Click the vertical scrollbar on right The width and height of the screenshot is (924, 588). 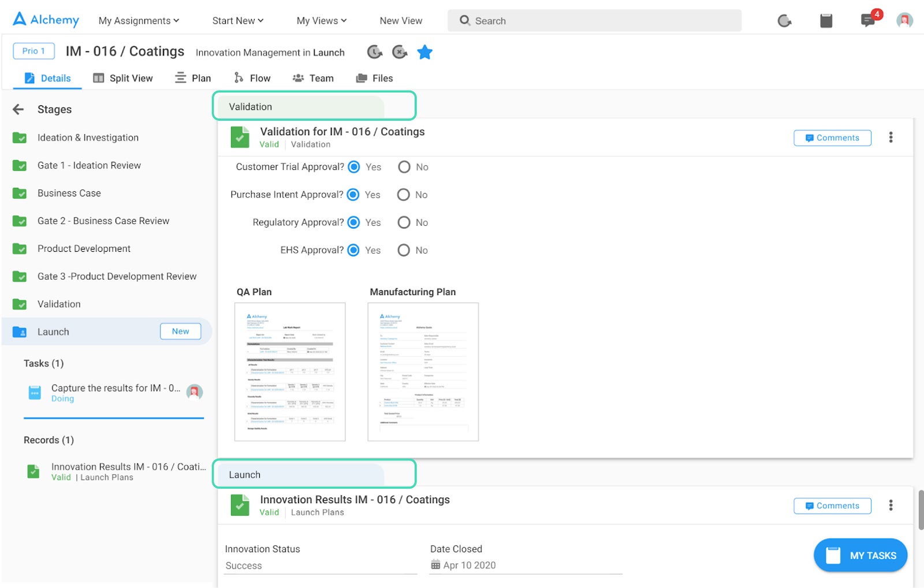click(x=921, y=509)
